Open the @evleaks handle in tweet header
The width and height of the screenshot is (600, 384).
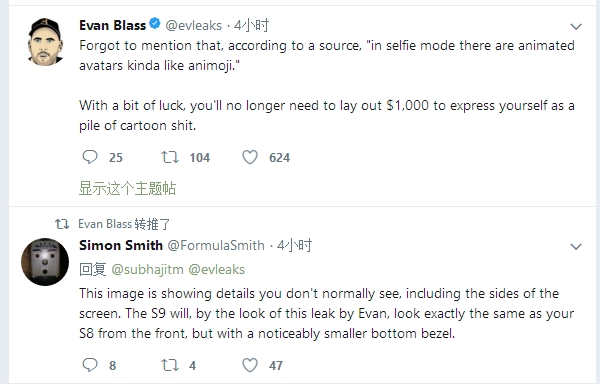(194, 25)
